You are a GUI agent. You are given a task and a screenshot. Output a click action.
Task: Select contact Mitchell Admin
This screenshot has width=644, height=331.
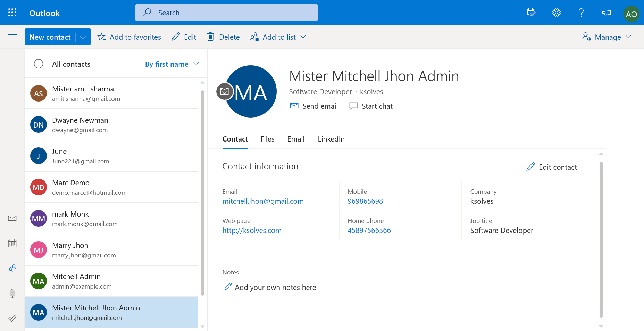[x=111, y=281]
